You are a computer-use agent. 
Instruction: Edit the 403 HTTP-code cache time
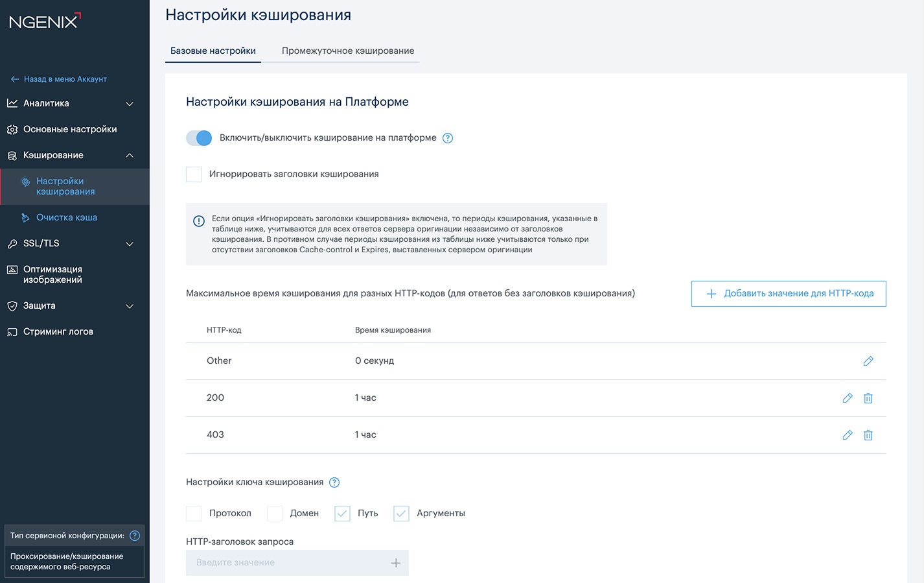click(x=848, y=435)
